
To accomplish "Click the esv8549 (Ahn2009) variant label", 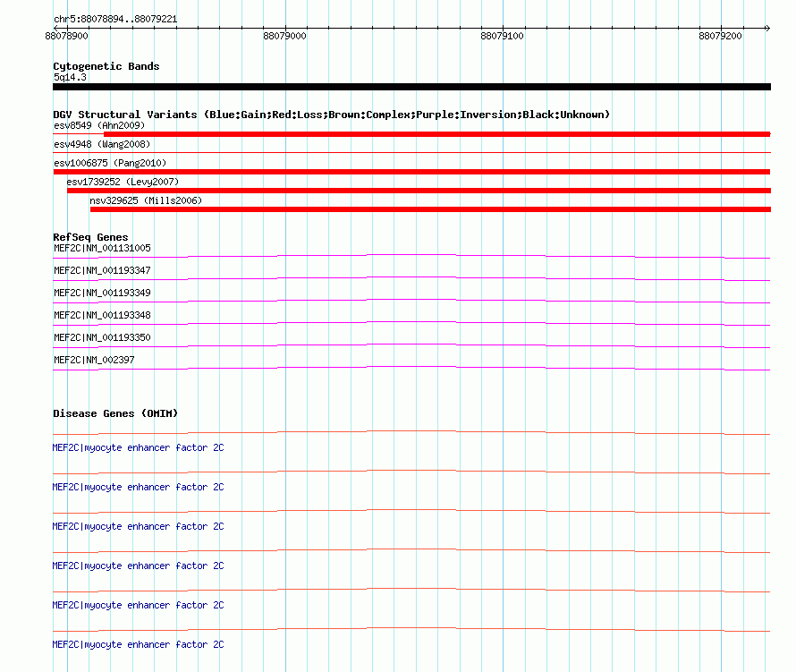I will tap(99, 125).
